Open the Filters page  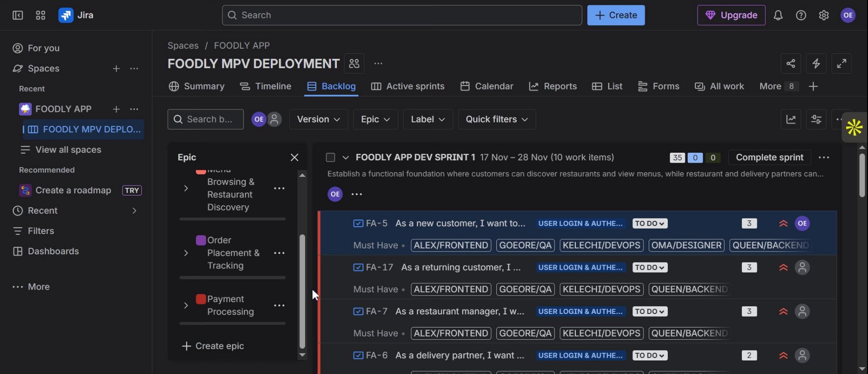[x=34, y=231]
